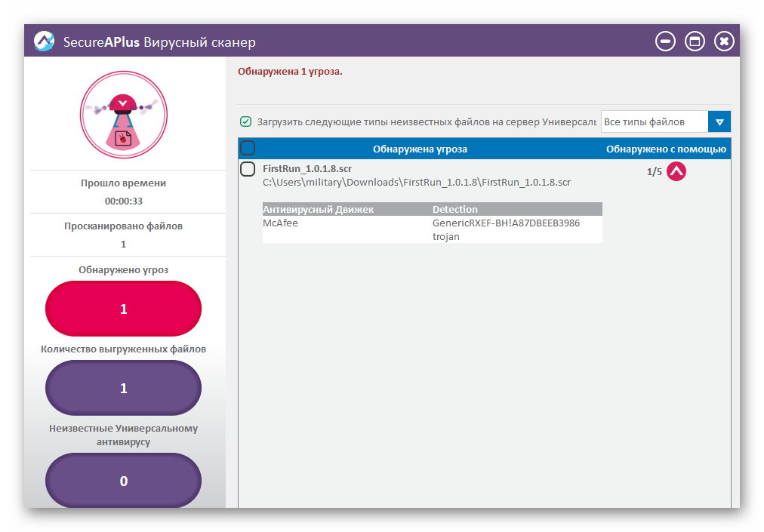Click the scanner drone illustration
Viewport: 764px width, 532px height.
[x=124, y=115]
